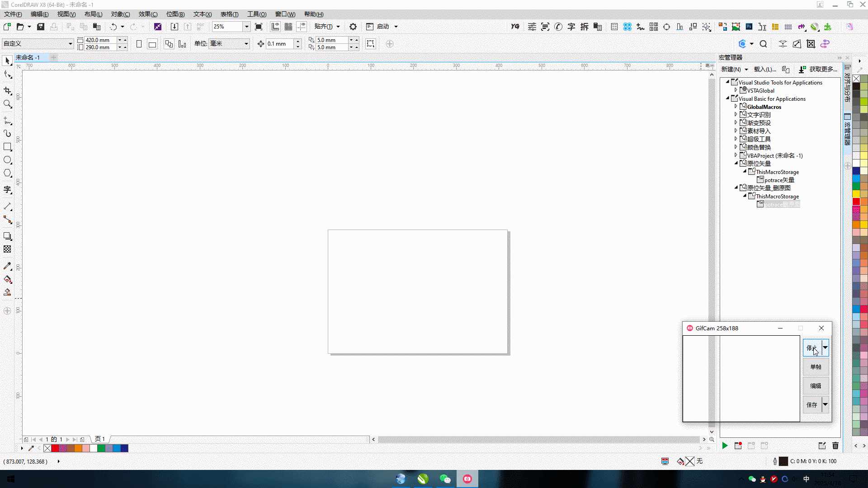
Task: Open the page size 自定义 dropdown
Action: pos(71,44)
